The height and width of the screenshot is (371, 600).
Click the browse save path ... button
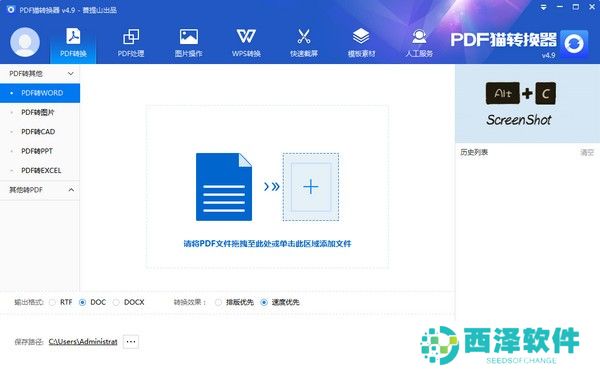[131, 342]
